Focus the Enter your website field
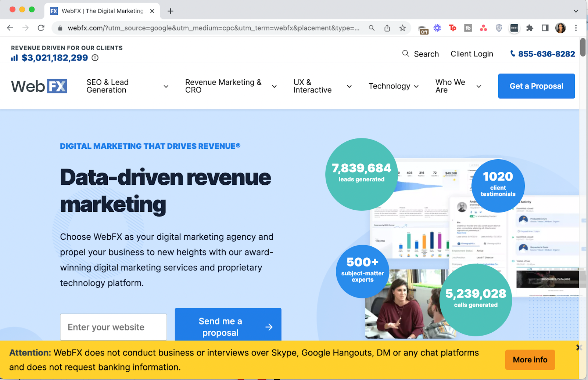588x380 pixels. [114, 327]
